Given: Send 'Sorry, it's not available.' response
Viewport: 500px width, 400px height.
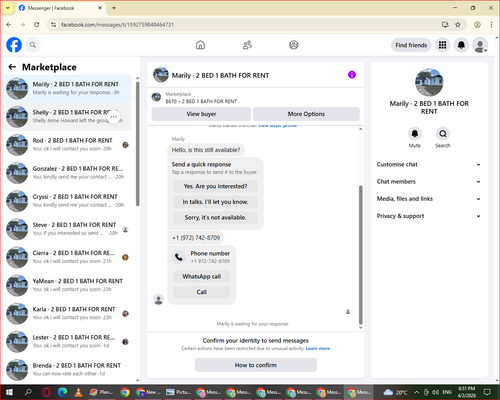Looking at the screenshot, I should pos(215,218).
